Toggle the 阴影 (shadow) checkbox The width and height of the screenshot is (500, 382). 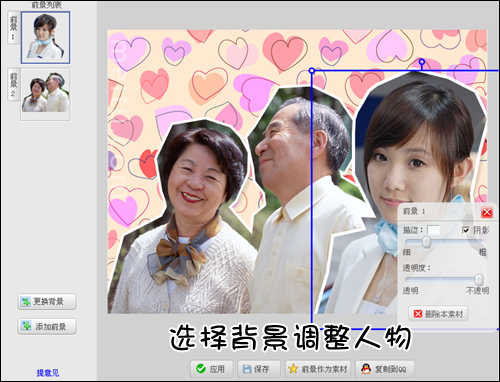pyautogui.click(x=466, y=230)
